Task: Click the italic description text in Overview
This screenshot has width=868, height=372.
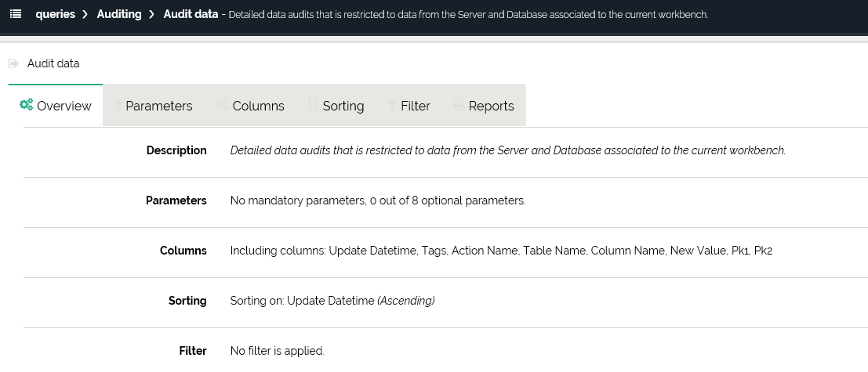Action: coord(507,150)
